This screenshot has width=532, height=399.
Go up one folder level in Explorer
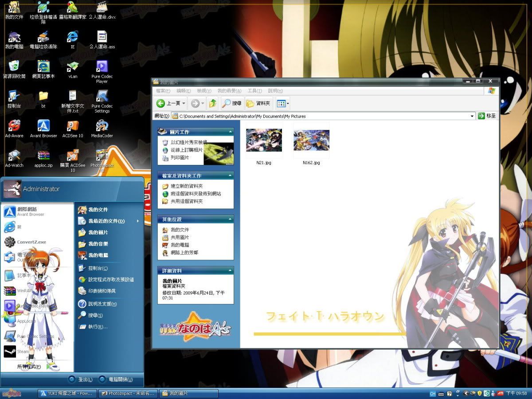point(213,103)
